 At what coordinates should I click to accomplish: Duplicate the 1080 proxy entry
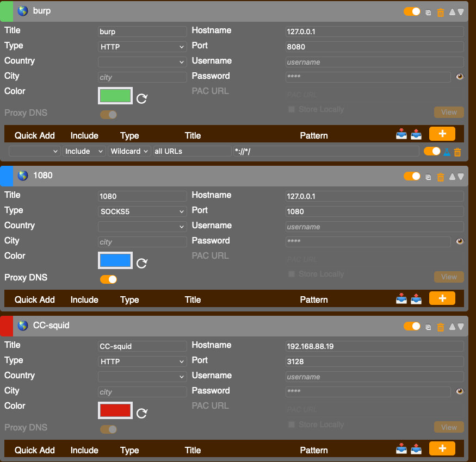[428, 177]
